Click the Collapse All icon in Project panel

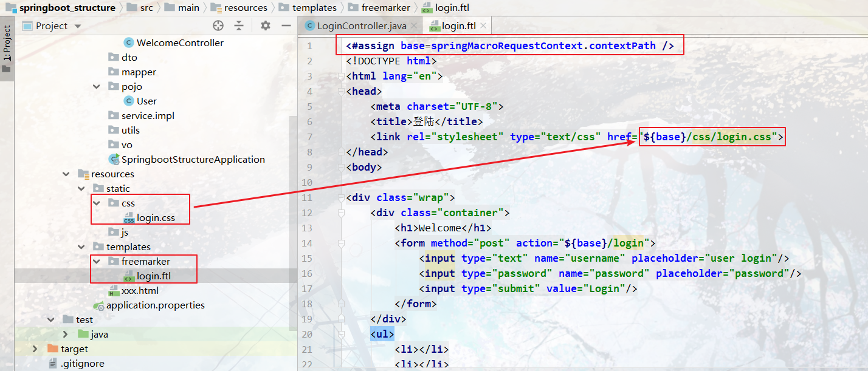(x=239, y=26)
